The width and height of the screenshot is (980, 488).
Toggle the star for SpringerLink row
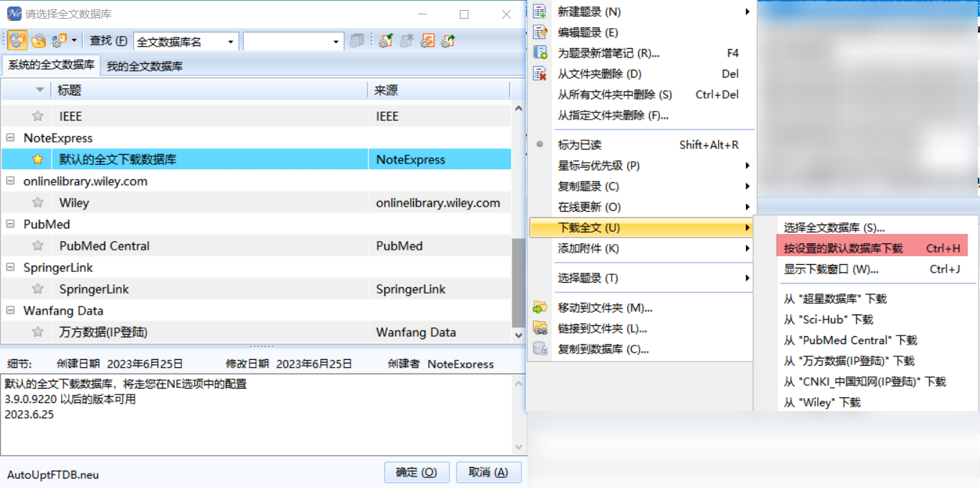tap(38, 289)
